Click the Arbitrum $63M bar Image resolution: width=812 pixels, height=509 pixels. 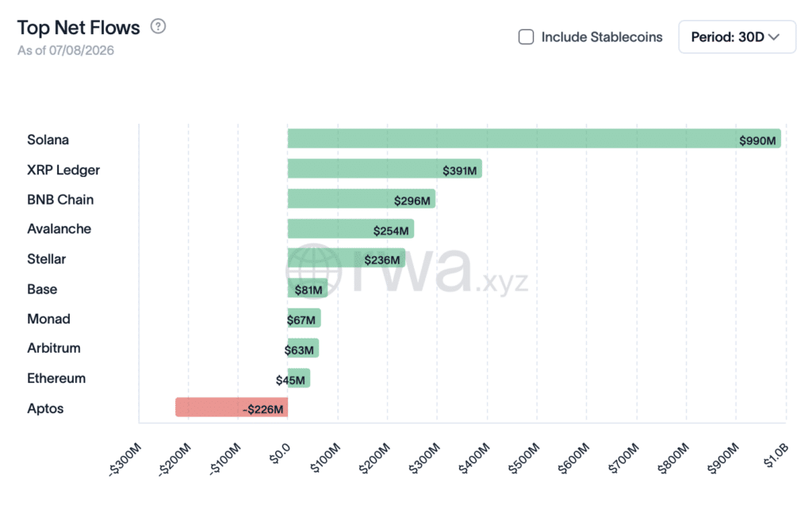click(303, 349)
